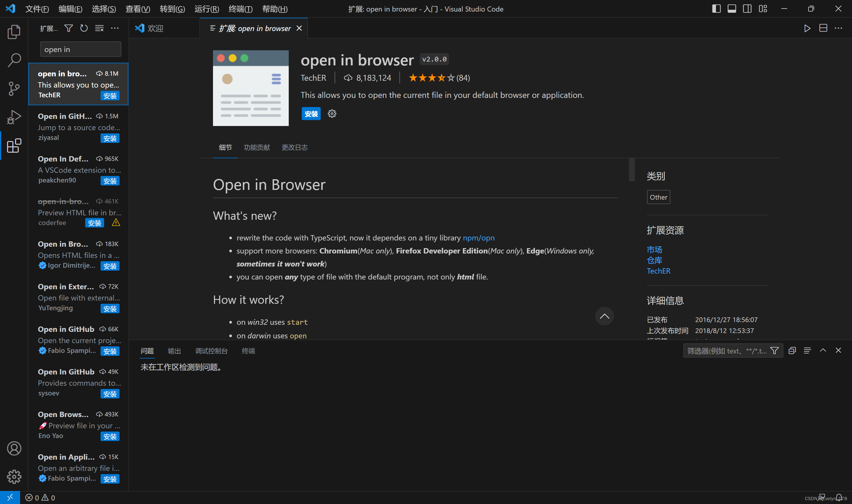This screenshot has width=852, height=504.
Task: Toggle the bottom panel layout button
Action: [732, 9]
